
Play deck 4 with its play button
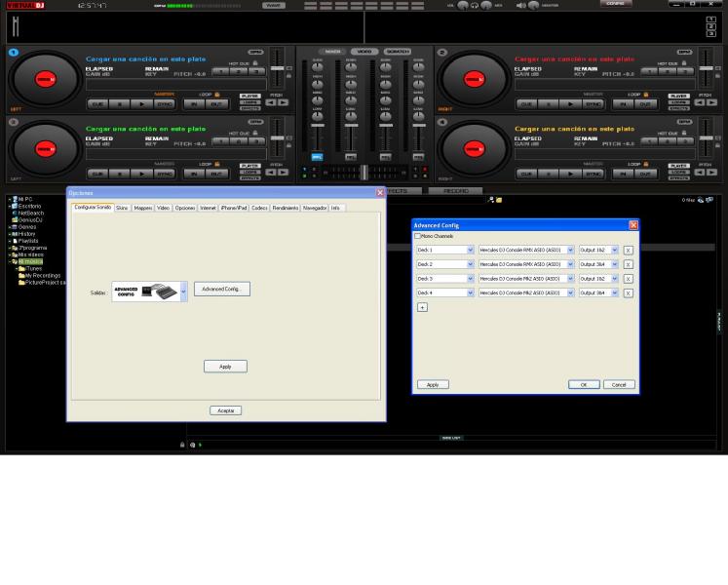click(570, 174)
